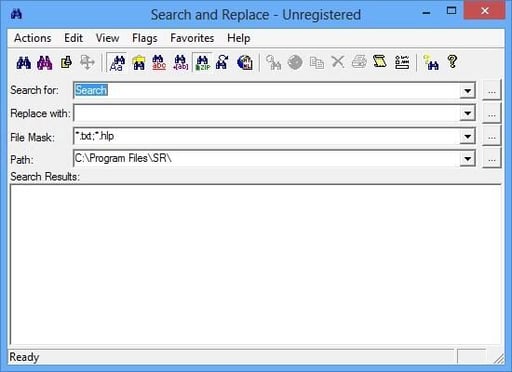This screenshot has height=372, width=512.
Task: Open the View menu
Action: pyautogui.click(x=107, y=38)
